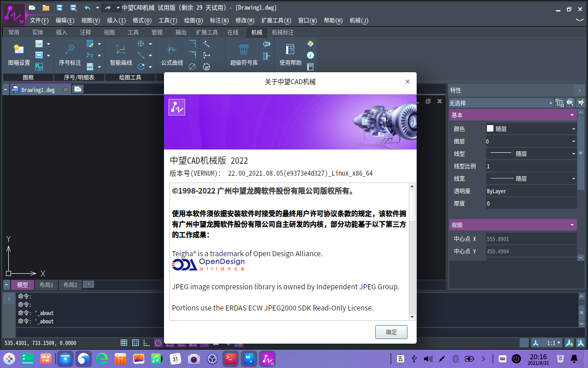
Task: Open the undo history dropdown arrow
Action: tap(97, 7)
